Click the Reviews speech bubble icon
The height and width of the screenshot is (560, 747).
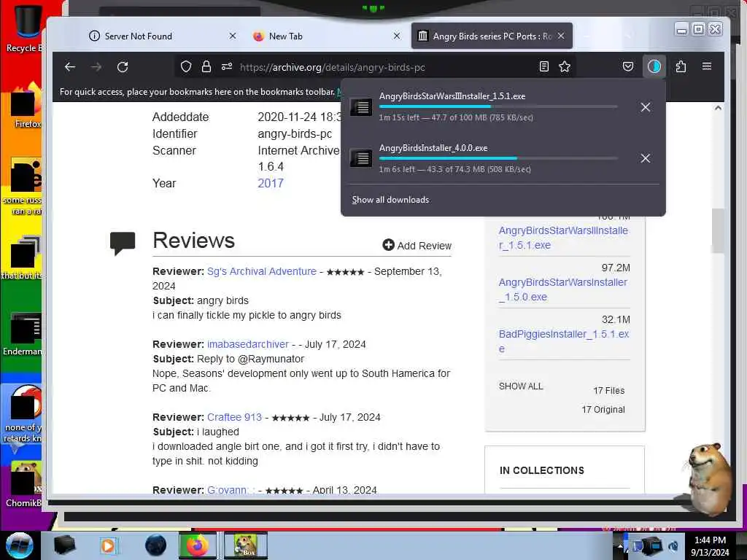[123, 244]
